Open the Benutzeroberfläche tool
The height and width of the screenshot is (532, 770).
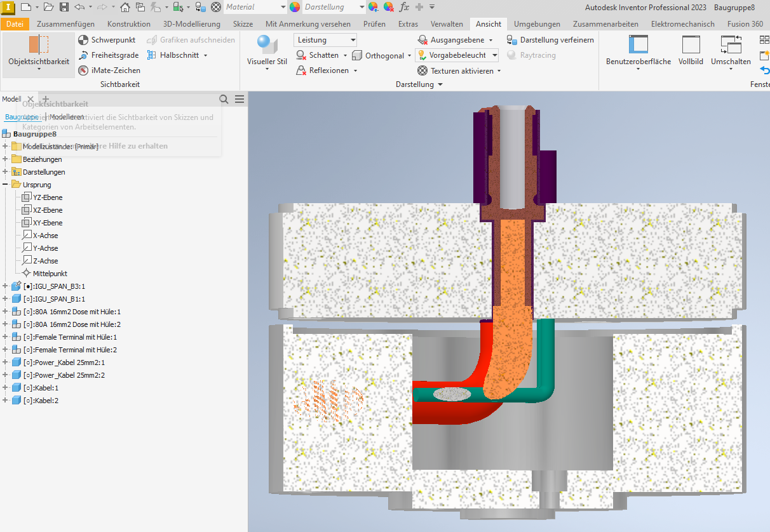pyautogui.click(x=638, y=52)
